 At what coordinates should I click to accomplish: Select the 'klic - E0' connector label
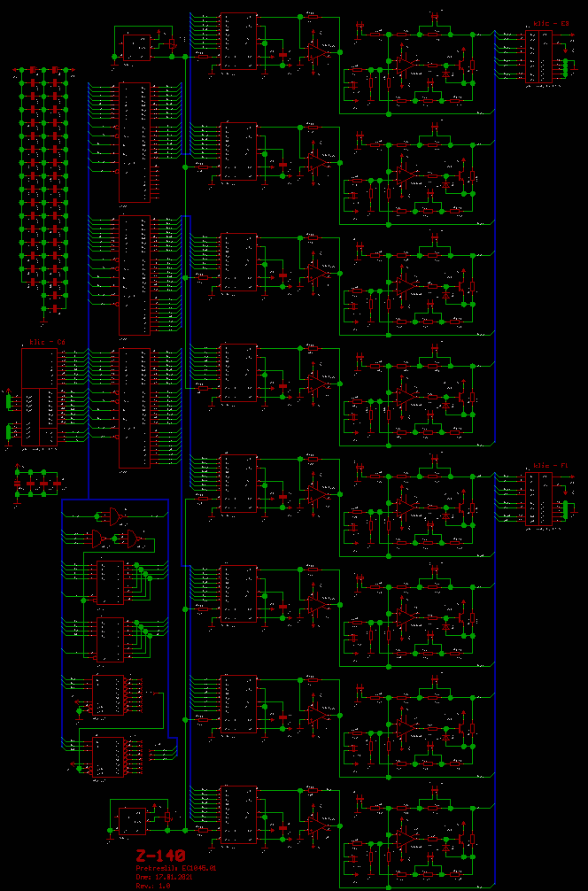(551, 24)
